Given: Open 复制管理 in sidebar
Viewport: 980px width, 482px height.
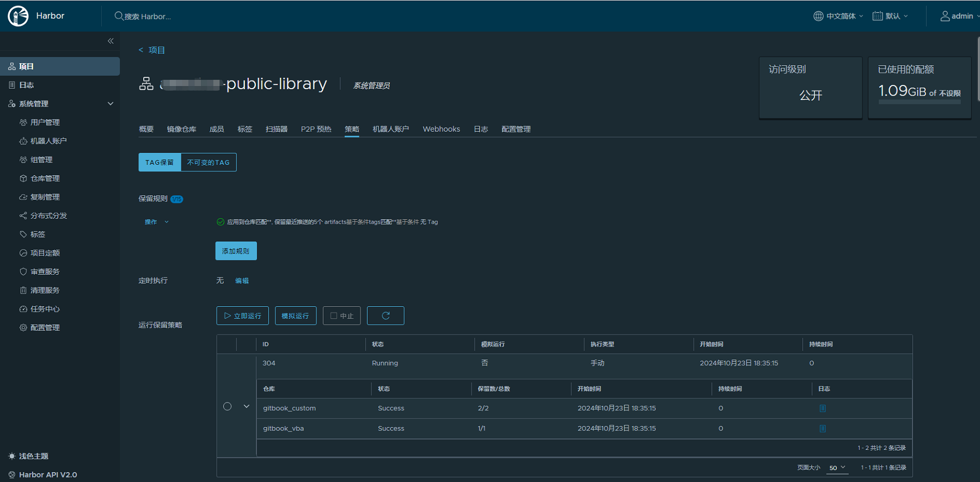Looking at the screenshot, I should point(45,197).
